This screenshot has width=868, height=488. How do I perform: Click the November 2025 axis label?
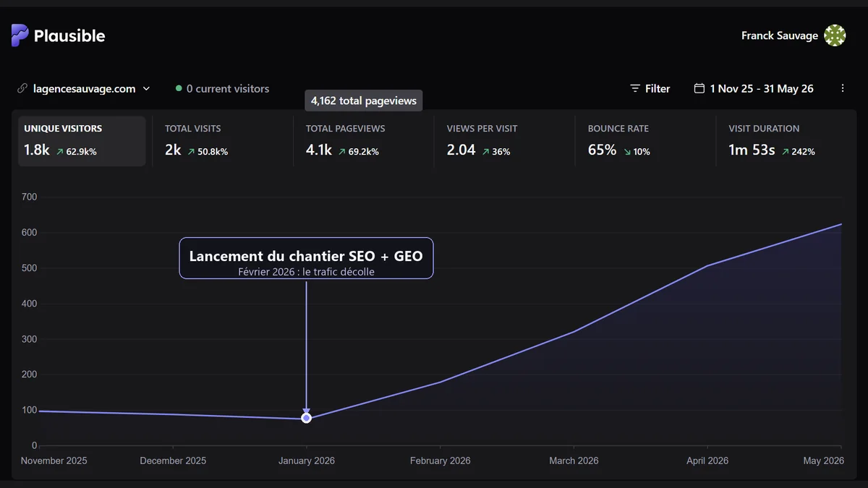(54, 461)
